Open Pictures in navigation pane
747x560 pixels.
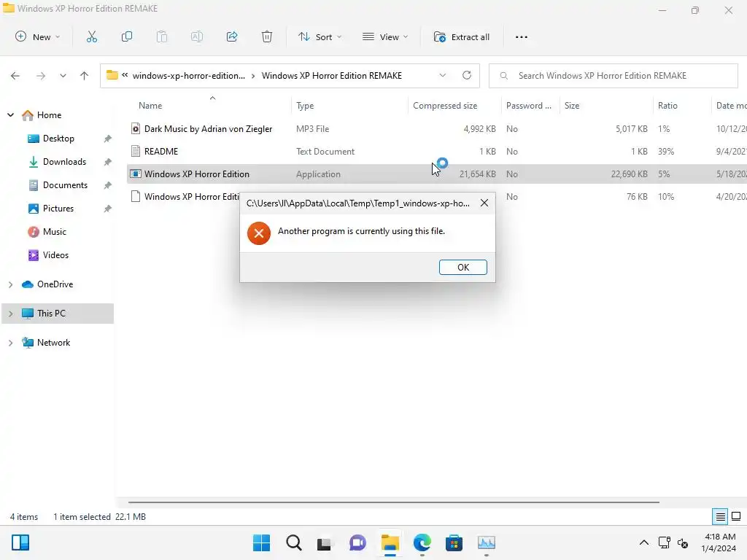50,209
